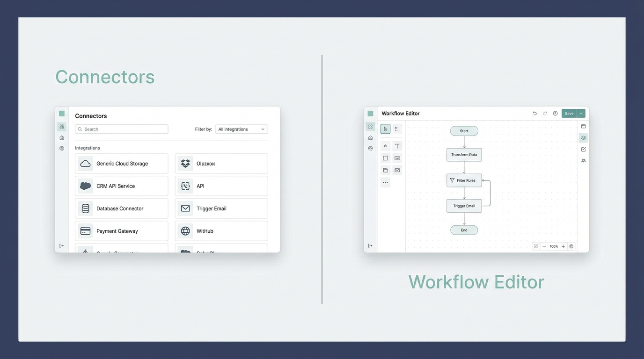Select the Start node on the canvas
The image size is (644, 359).
464,131
